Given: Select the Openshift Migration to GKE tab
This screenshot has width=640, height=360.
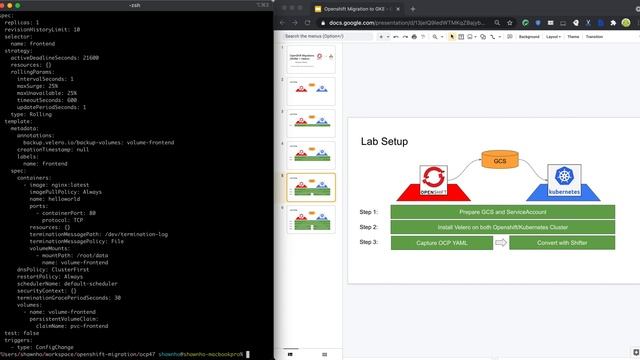Looking at the screenshot, I should (353, 9).
